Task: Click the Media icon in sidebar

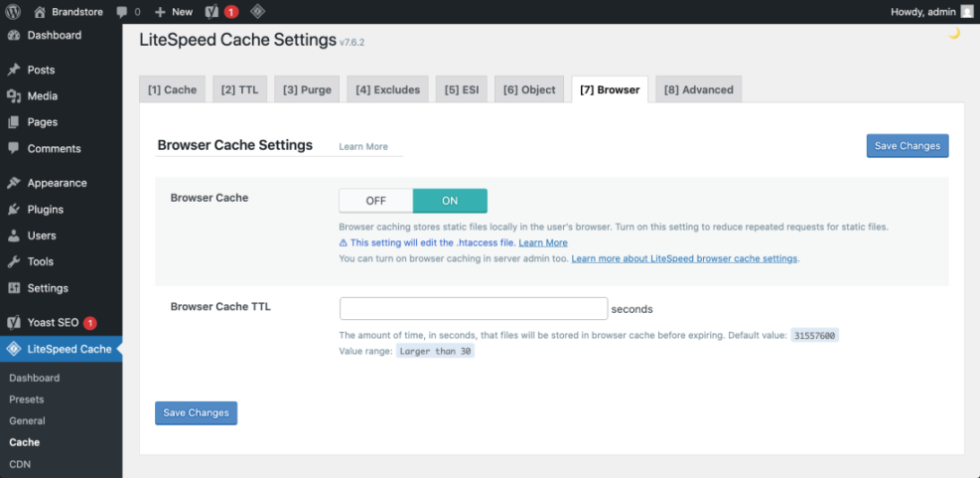Action: click(14, 96)
